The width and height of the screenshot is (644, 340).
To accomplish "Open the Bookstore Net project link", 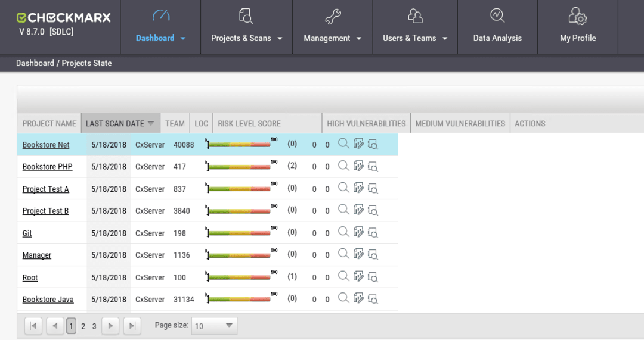I will [46, 145].
